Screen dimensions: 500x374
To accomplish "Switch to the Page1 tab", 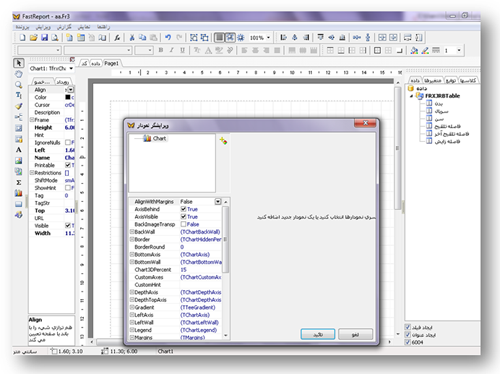I will click(x=111, y=63).
